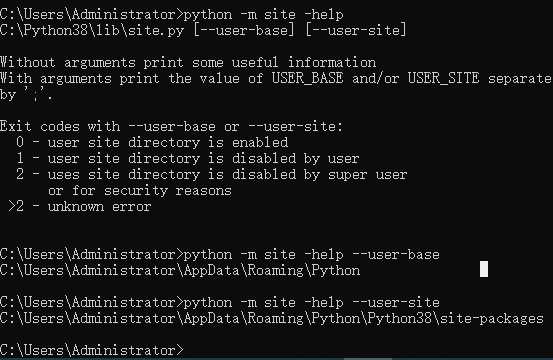
Task: Click the first "python -m site -help" command
Action: pos(263,15)
